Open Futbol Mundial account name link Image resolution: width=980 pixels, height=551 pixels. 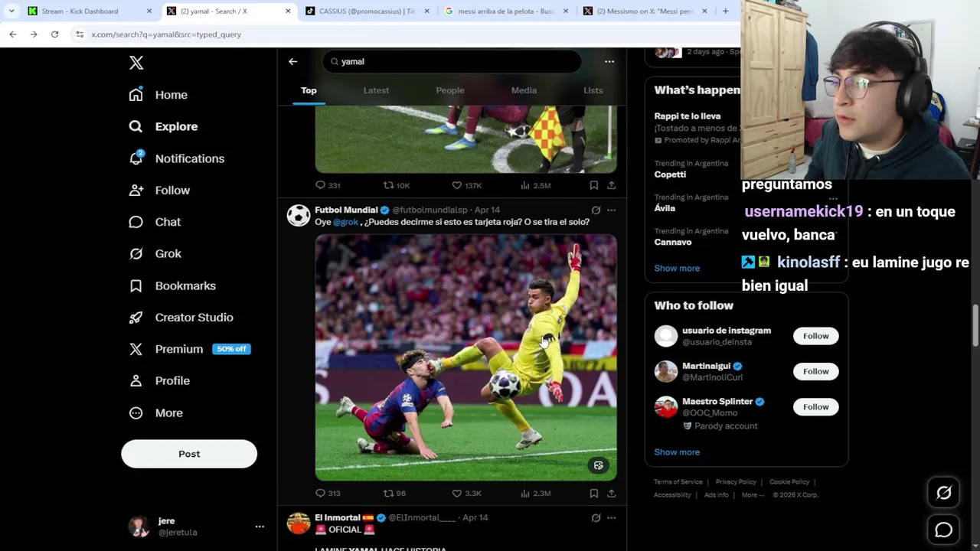pos(346,210)
